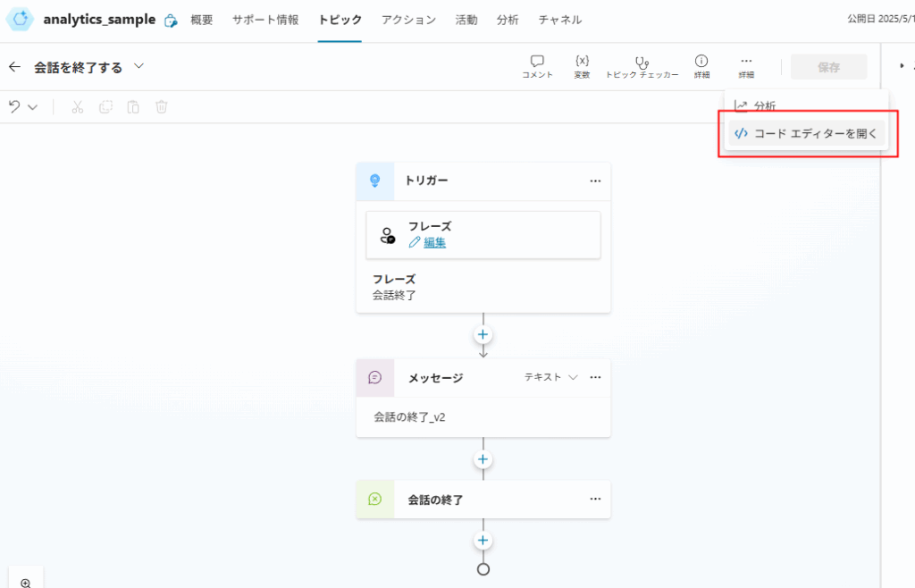
Task: Click the Copilot Studio agent logo icon
Action: (x=20, y=20)
